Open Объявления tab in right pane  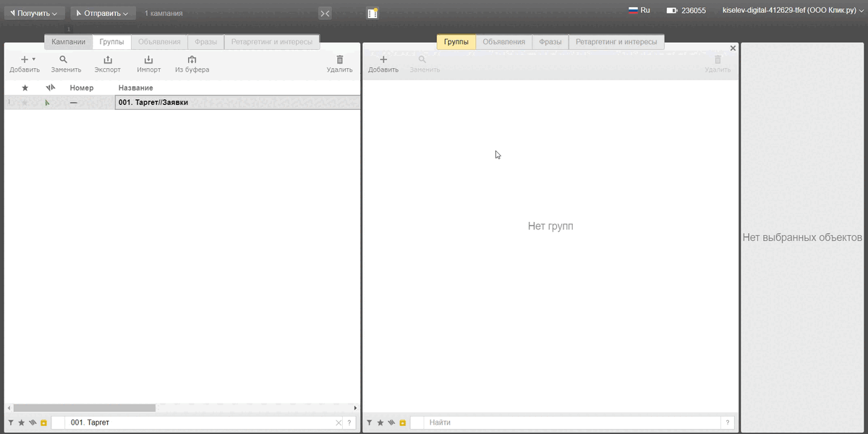(x=504, y=42)
